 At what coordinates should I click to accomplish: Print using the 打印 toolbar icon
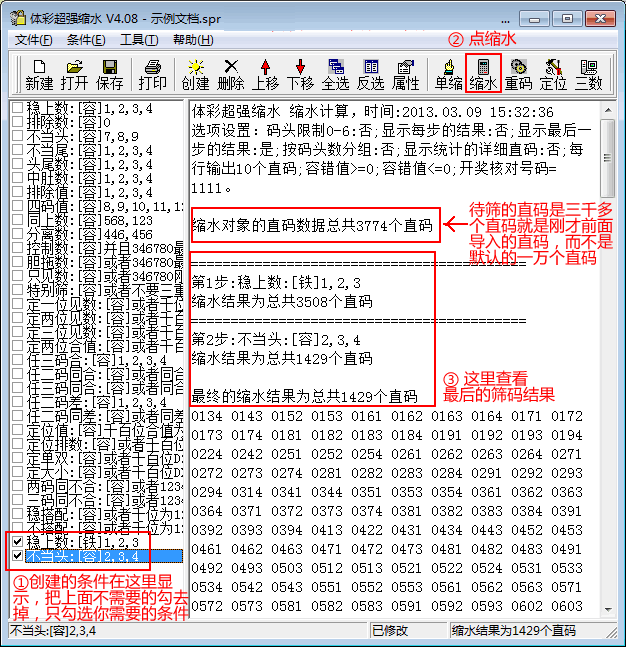(x=153, y=75)
